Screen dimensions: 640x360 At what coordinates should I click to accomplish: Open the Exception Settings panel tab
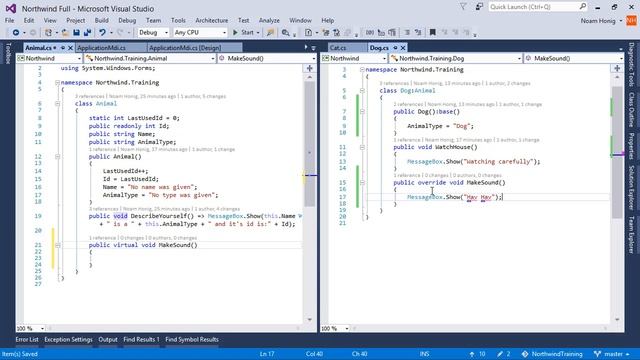(x=69, y=340)
